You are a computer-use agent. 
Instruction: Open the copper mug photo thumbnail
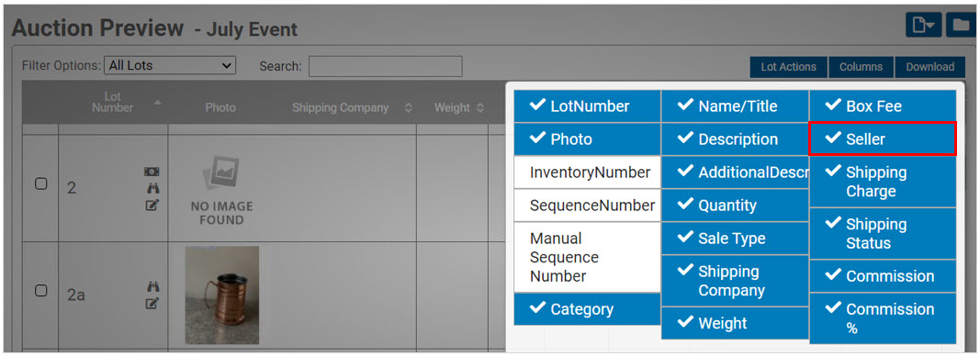[222, 295]
